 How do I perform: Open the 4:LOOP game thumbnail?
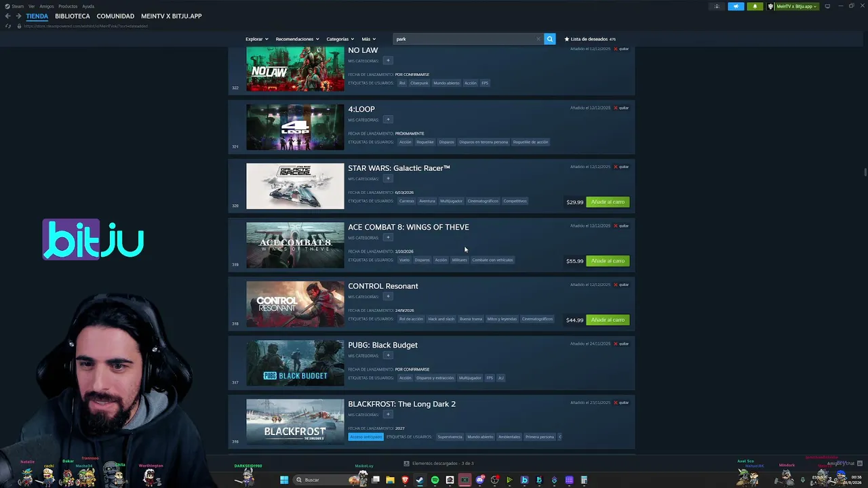click(295, 127)
